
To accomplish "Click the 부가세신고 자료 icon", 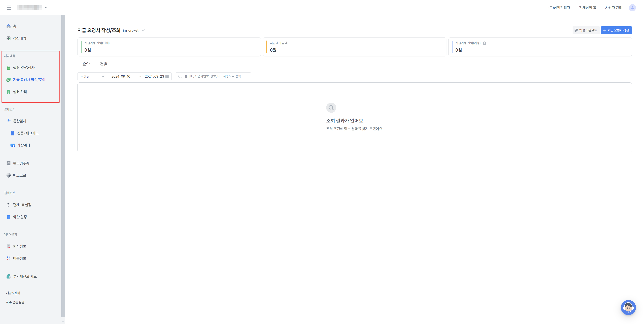I will (9, 276).
